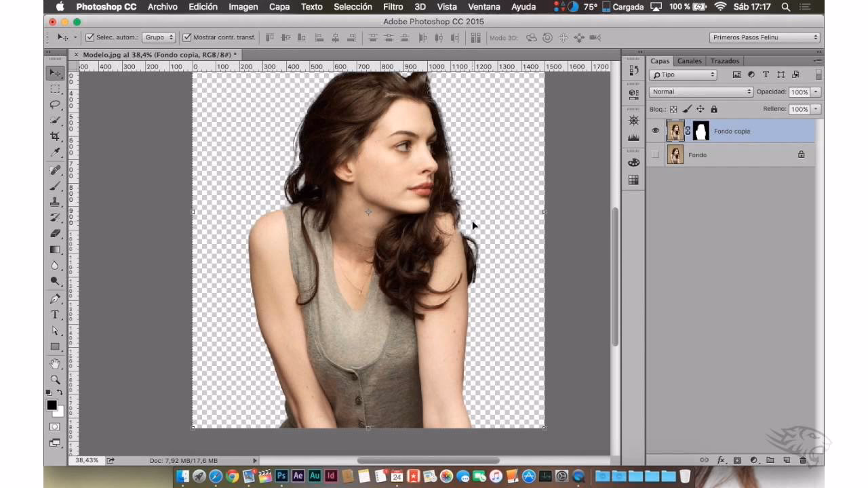The height and width of the screenshot is (488, 868).
Task: Create a new layer in the Layers panel
Action: [788, 460]
